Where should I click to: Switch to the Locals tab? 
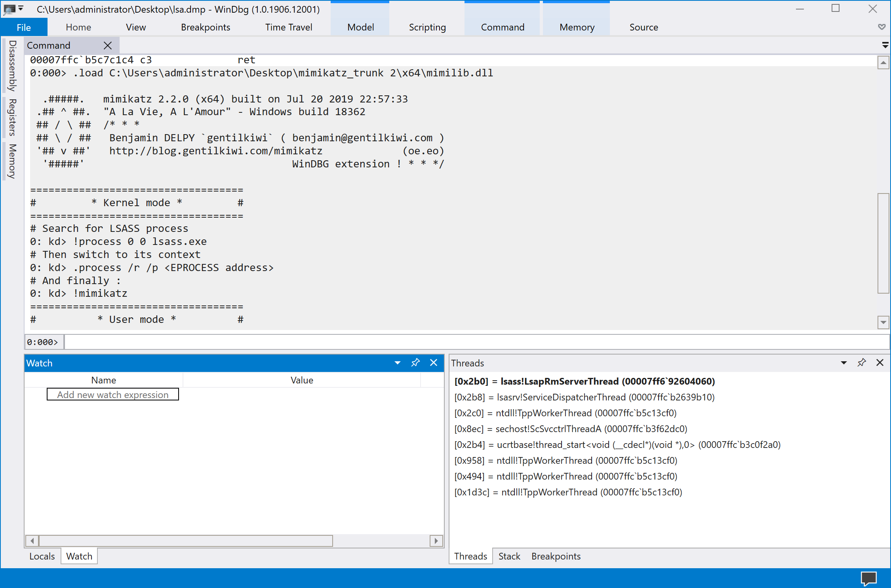point(42,556)
